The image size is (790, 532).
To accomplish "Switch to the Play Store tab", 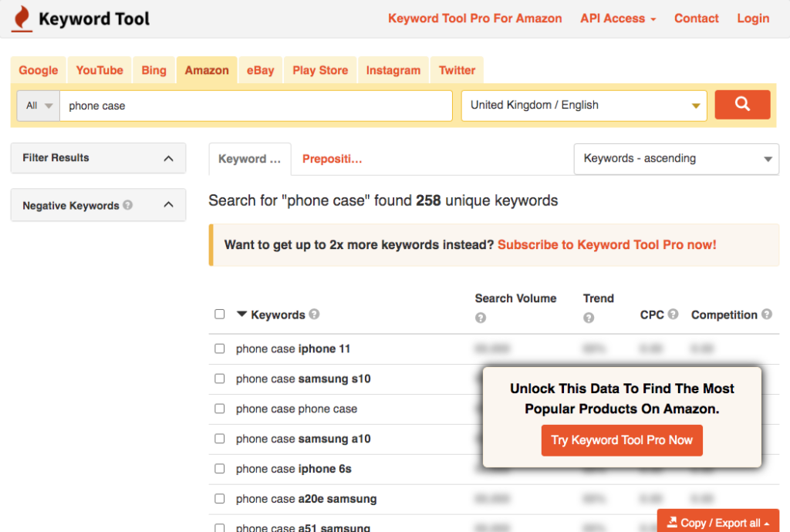I will coord(320,70).
